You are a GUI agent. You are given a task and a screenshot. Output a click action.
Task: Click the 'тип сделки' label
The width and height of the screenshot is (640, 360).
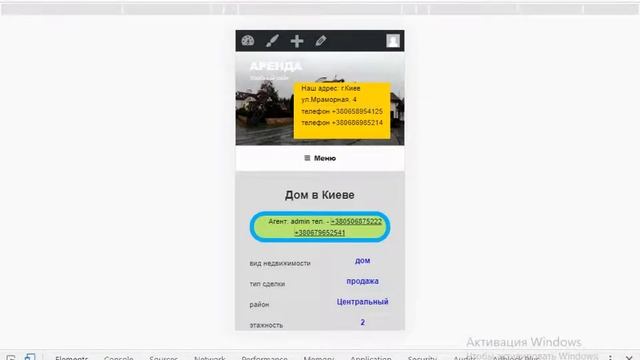click(x=267, y=284)
